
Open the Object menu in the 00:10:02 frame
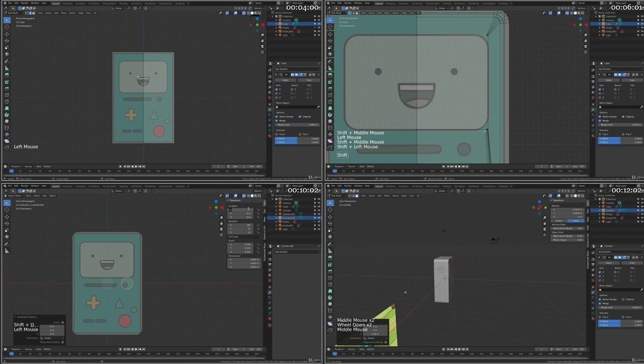(52, 195)
